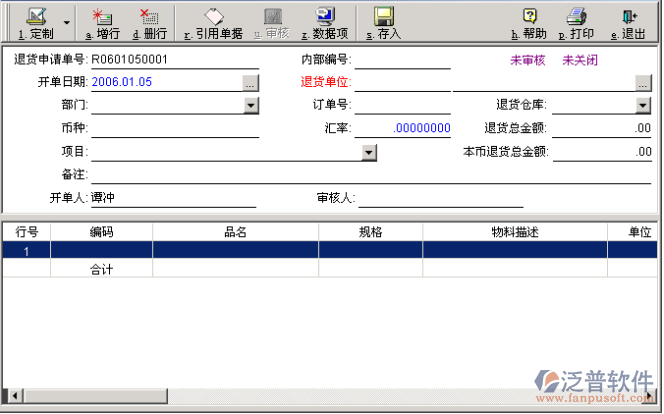Image resolution: width=664 pixels, height=414 pixels.
Task: Click the 未审核 status label
Action: [528, 61]
